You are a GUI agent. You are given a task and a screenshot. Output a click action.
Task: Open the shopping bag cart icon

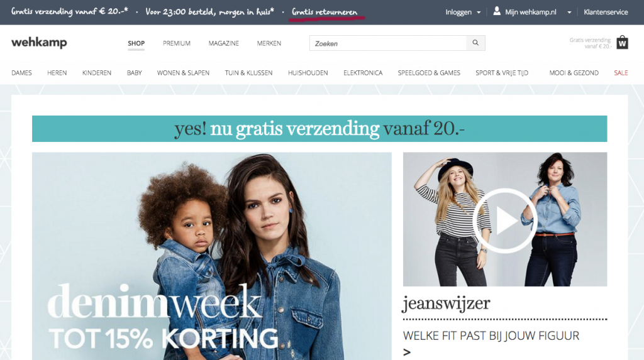tap(622, 42)
